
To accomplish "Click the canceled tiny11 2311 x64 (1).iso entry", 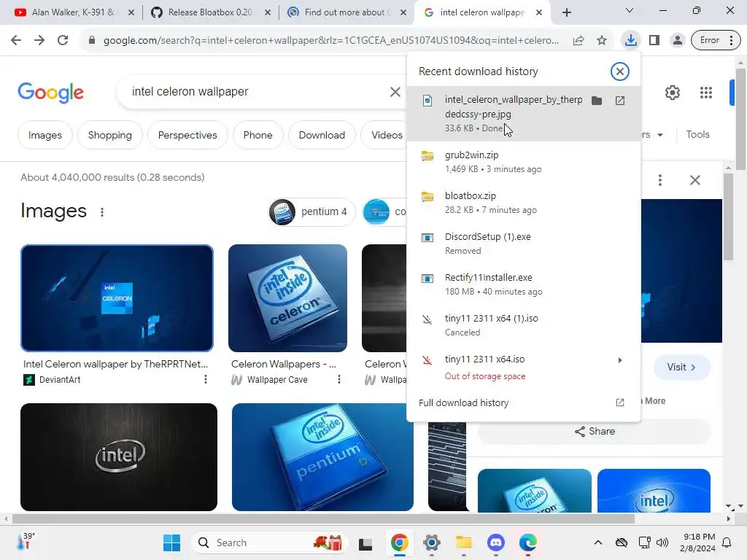I will click(522, 325).
